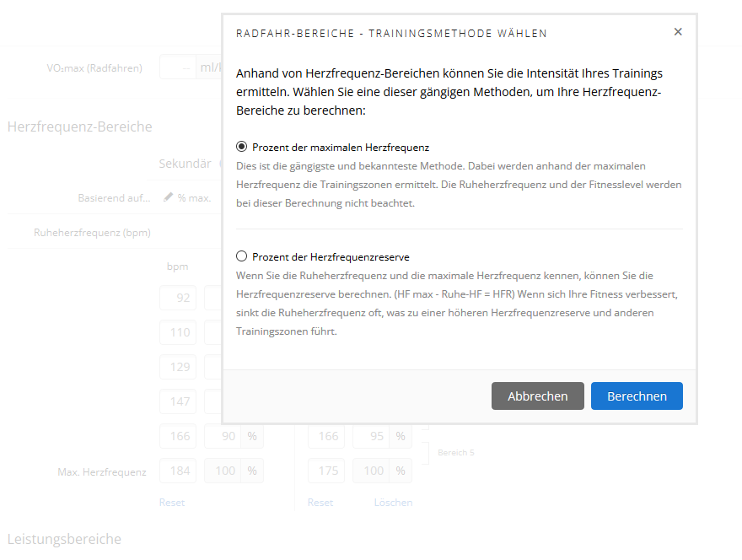Click the 95 percent field
742x560 pixels.
click(x=371, y=436)
